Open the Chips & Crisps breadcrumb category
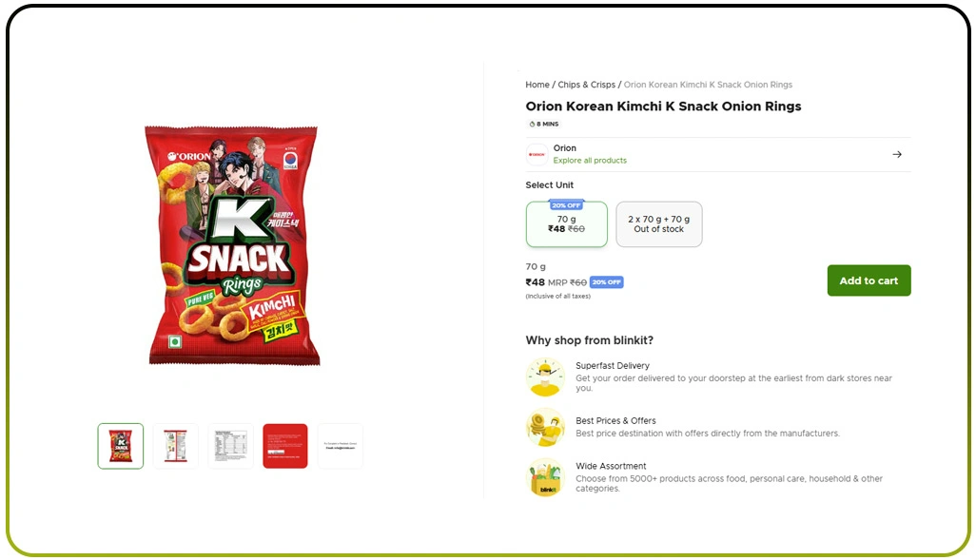The height and width of the screenshot is (560, 976). [x=586, y=85]
